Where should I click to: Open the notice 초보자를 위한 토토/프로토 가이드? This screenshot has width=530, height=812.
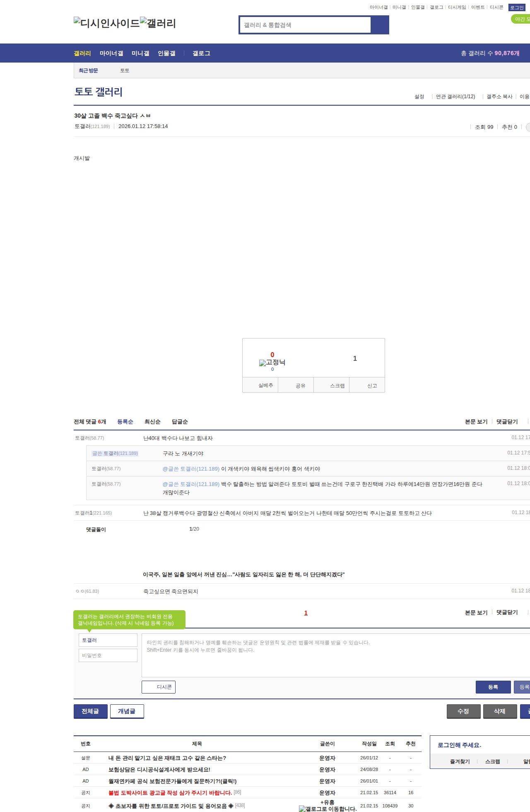(171, 806)
